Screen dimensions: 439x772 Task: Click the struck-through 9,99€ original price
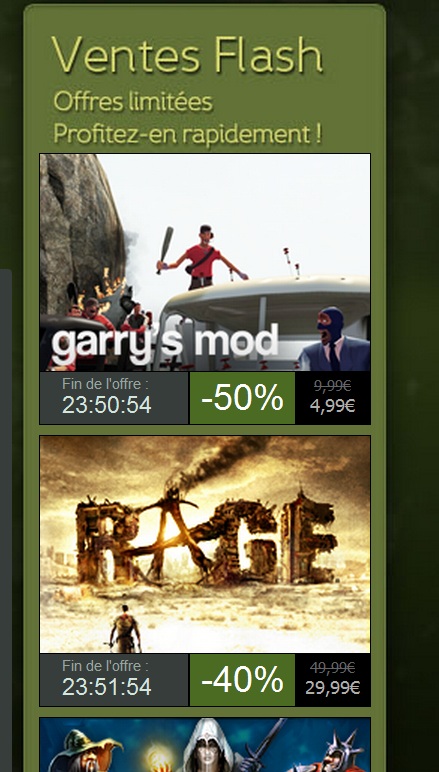coord(332,386)
